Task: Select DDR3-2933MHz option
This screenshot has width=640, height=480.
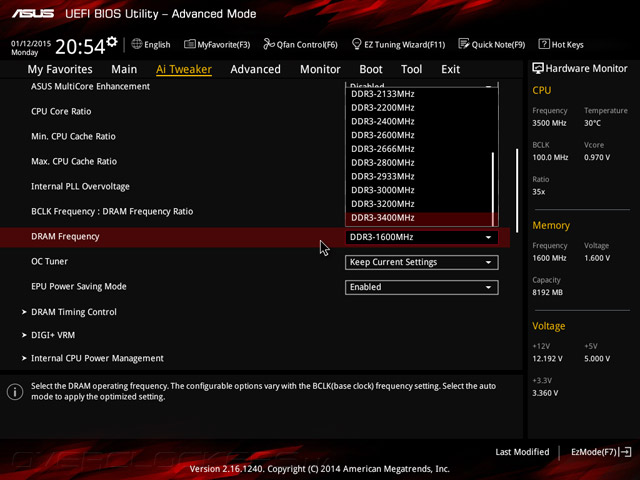Action: pyautogui.click(x=418, y=176)
